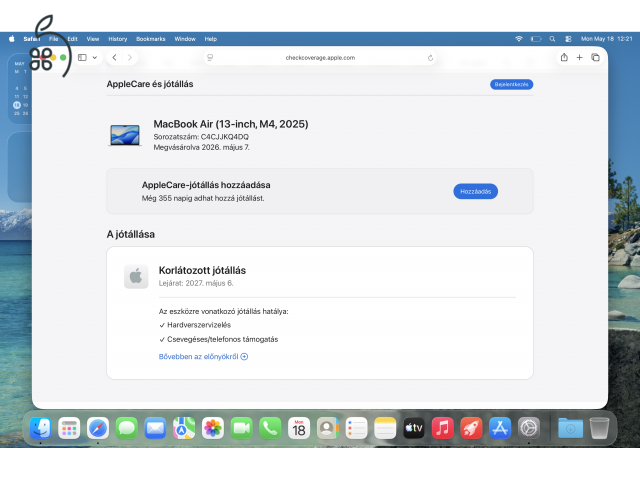This screenshot has height=480, width=640.
Task: Toggle the Safari sidebar
Action: (82, 58)
